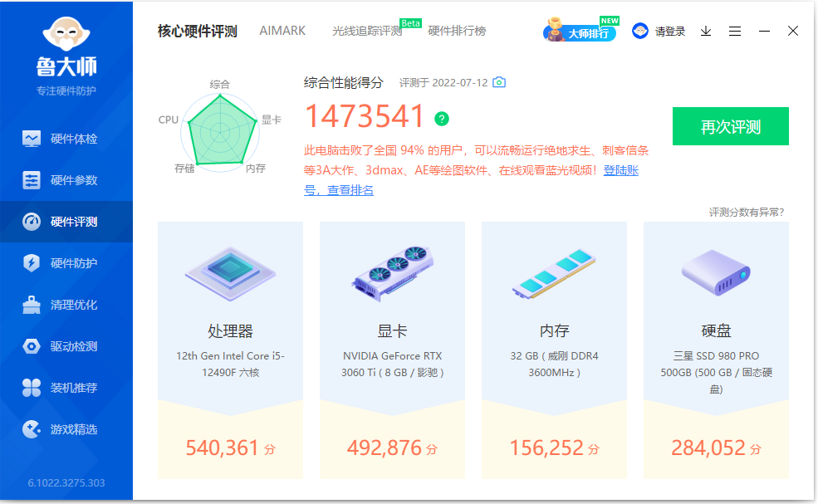This screenshot has width=818, height=504.
Task: Click the processor chip illustration
Action: tap(230, 274)
